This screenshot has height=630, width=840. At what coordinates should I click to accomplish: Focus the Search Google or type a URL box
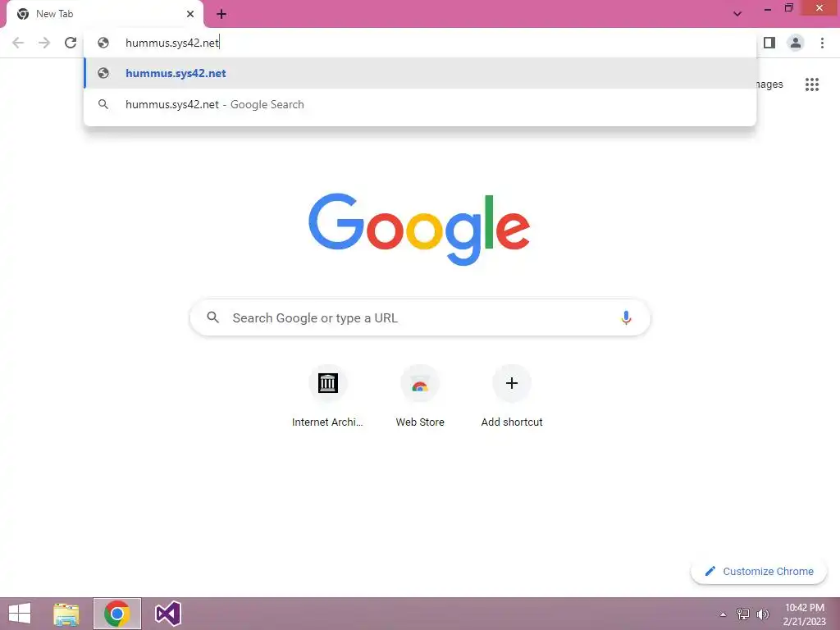pyautogui.click(x=420, y=318)
